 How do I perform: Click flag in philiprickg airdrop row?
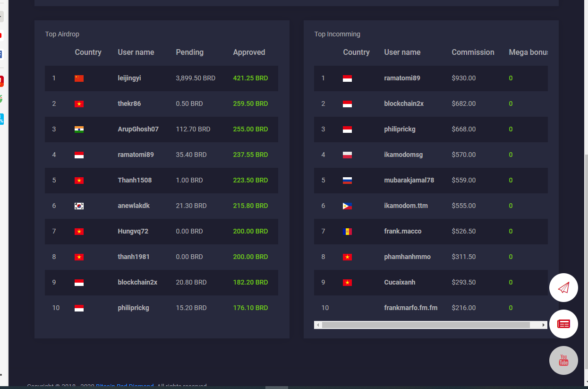(79, 308)
